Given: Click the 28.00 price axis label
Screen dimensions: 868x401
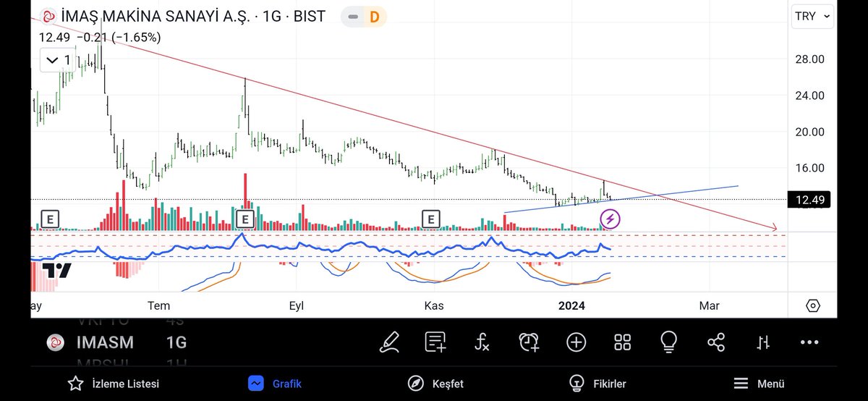Looking at the screenshot, I should point(810,59).
